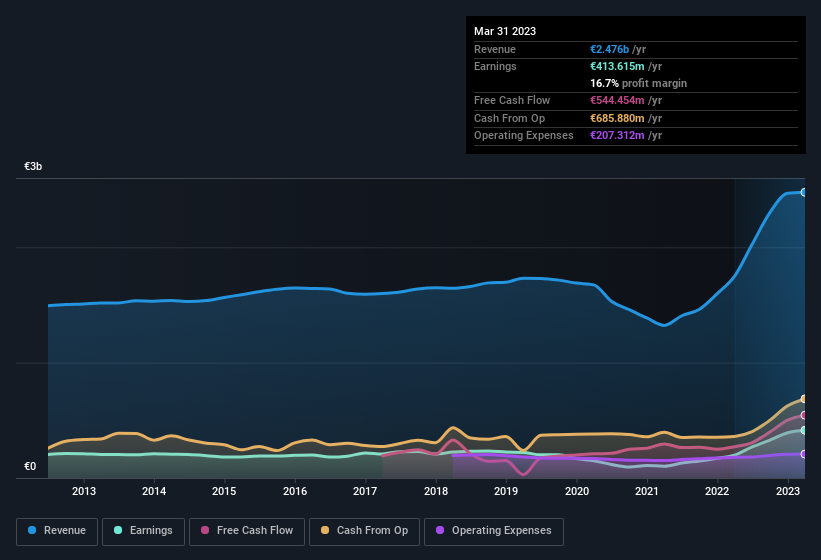
Task: Click the pink Free Cash Flow endpoint marker
Action: coord(804,415)
